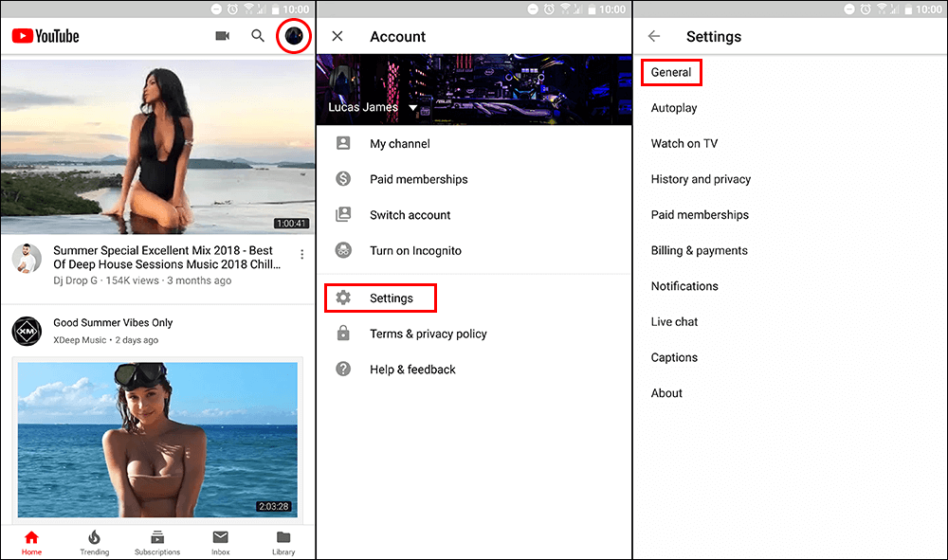Open Notifications settings
948x560 pixels.
click(684, 286)
